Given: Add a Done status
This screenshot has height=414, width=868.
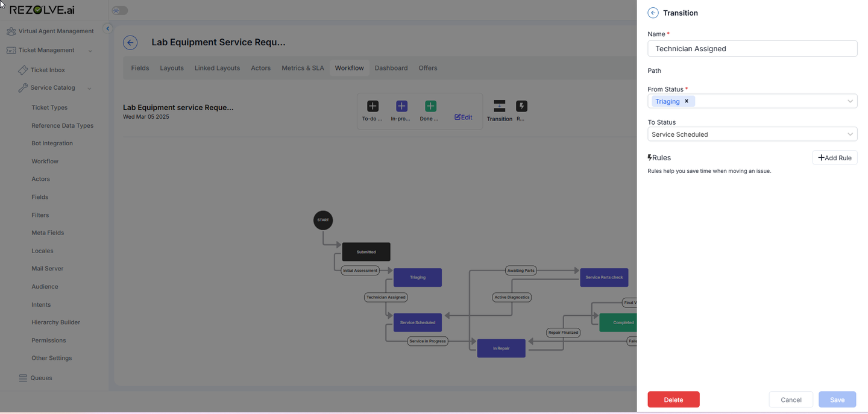Looking at the screenshot, I should click(430, 106).
